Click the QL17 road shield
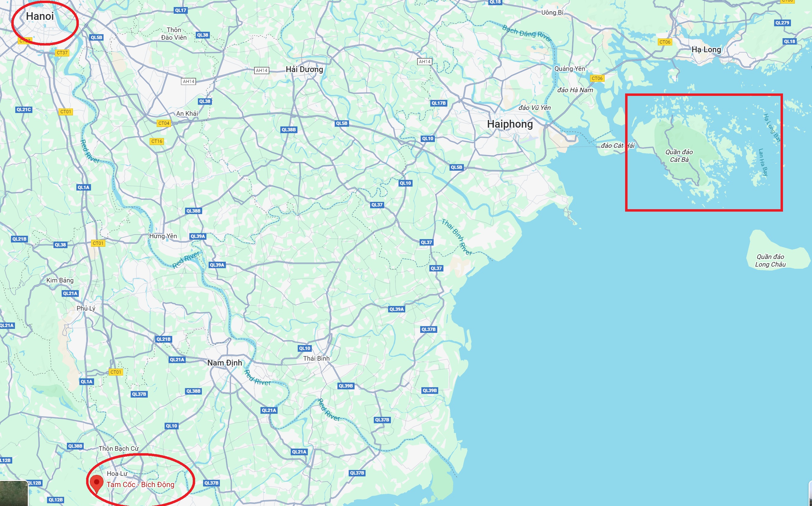This screenshot has width=812, height=506. pyautogui.click(x=181, y=10)
